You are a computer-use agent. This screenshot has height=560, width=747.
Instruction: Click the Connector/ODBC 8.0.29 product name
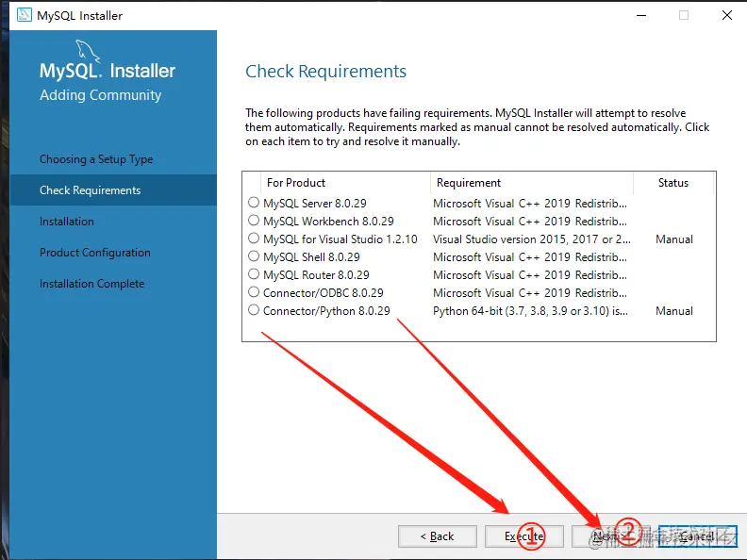coord(324,293)
